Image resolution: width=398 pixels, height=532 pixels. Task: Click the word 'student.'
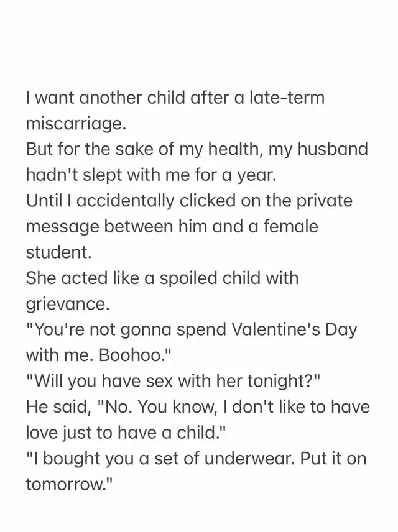(59, 252)
